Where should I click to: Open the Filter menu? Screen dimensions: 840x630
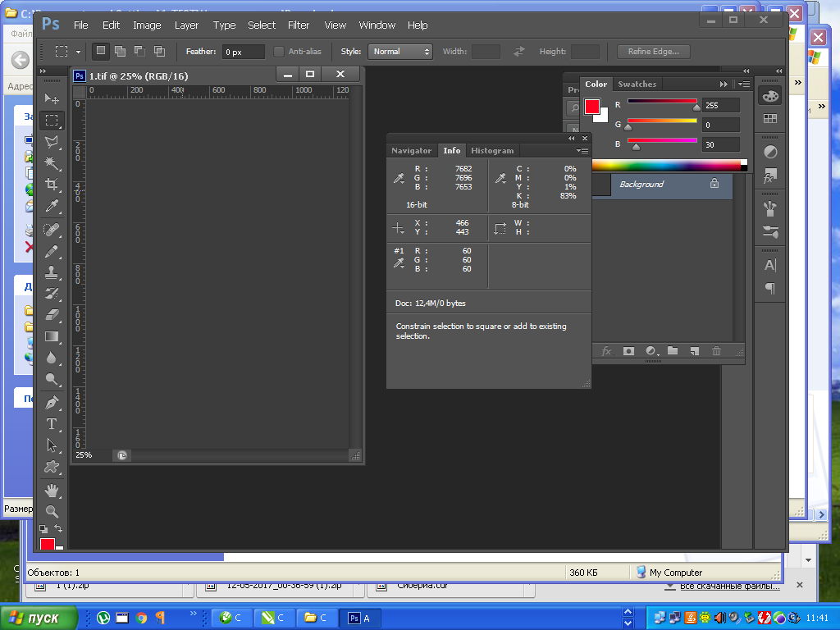(x=299, y=25)
